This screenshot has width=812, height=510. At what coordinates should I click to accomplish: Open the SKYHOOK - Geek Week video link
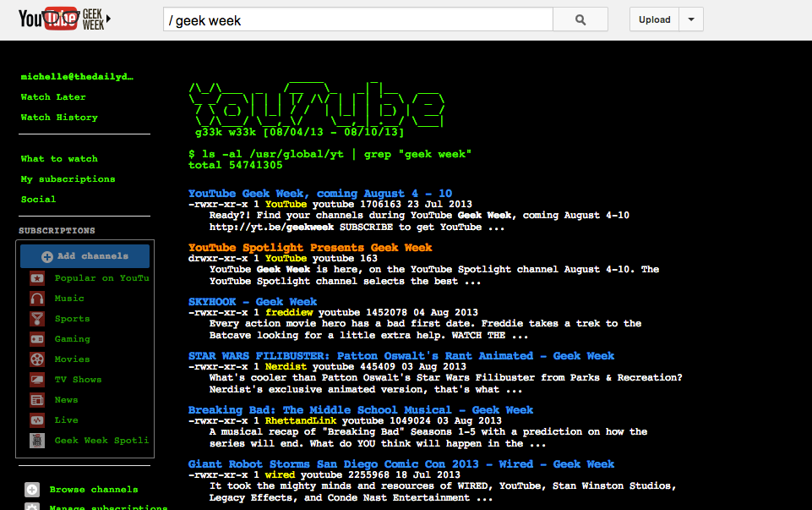(x=253, y=302)
